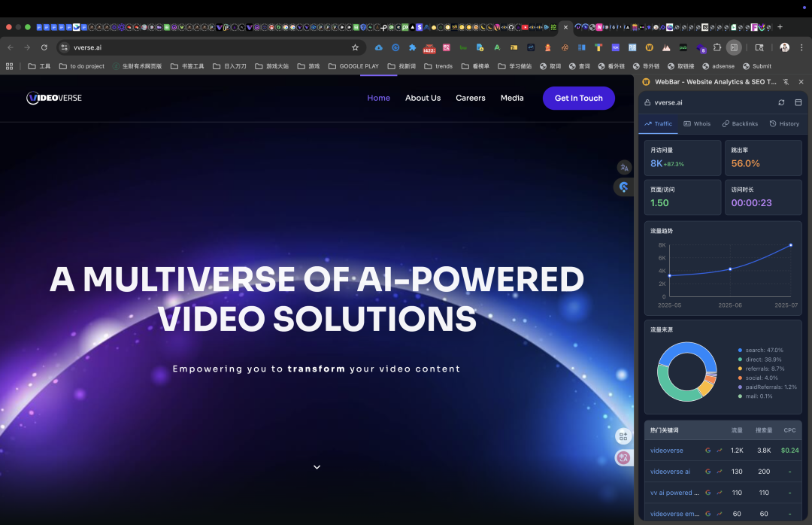The image size is (812, 525).
Task: Bookmark this page with the star icon
Action: click(x=355, y=47)
